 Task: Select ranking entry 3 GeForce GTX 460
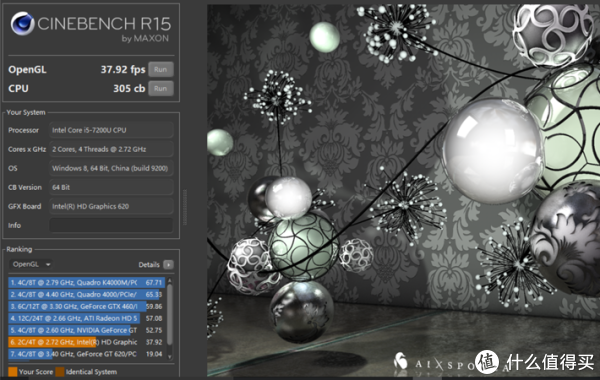click(86, 306)
